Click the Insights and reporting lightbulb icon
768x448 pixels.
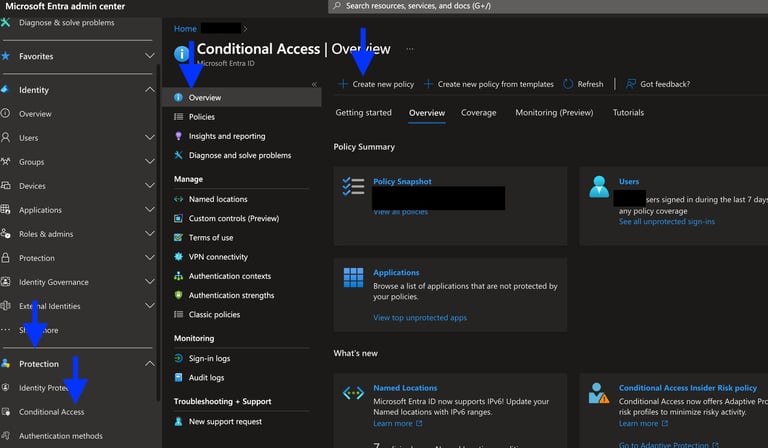click(x=178, y=136)
